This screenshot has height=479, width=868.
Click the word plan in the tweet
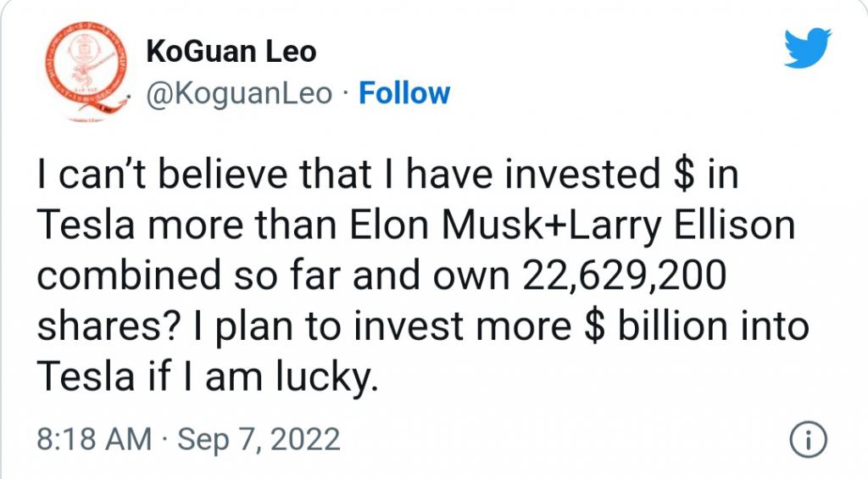coord(254,328)
